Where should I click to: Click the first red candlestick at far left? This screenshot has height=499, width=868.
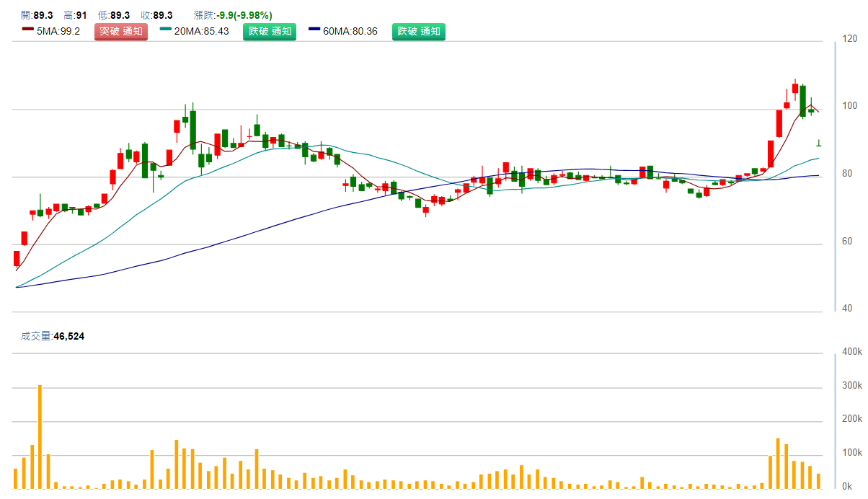coord(17,258)
